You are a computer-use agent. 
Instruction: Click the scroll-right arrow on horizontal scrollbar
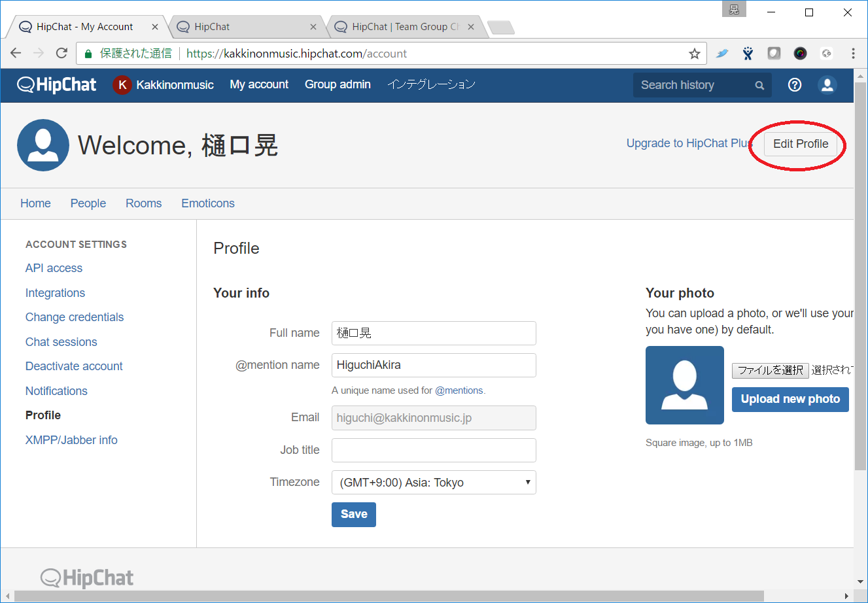tap(847, 596)
